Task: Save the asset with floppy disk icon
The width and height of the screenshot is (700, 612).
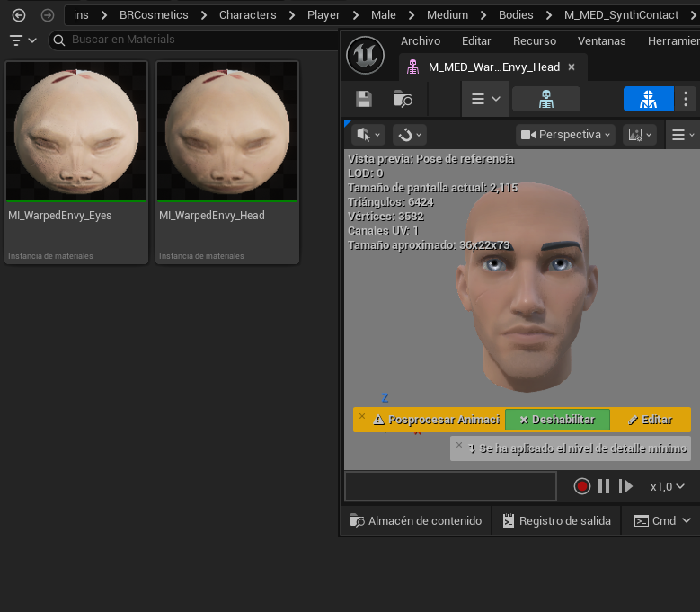Action: [364, 99]
